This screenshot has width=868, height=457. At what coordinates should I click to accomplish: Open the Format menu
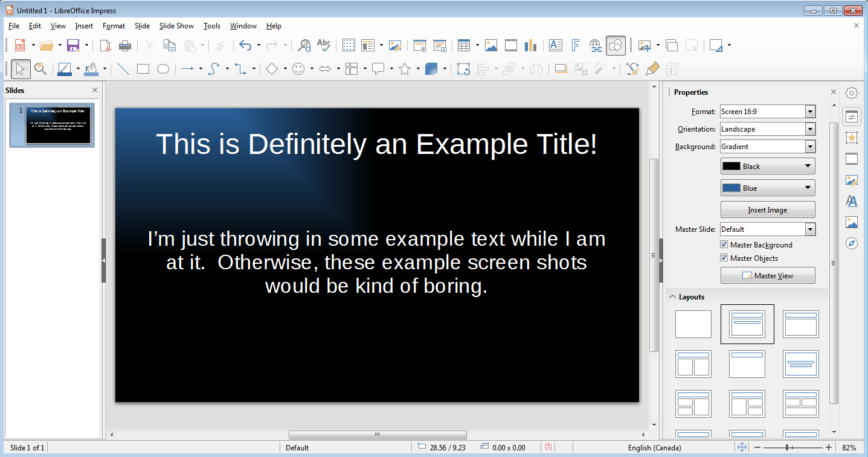pyautogui.click(x=114, y=26)
